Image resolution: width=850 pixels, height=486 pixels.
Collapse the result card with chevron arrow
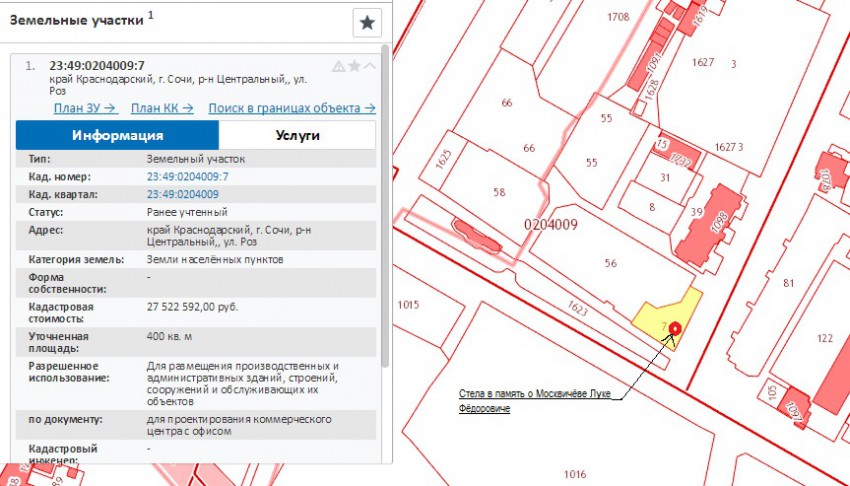click(370, 67)
